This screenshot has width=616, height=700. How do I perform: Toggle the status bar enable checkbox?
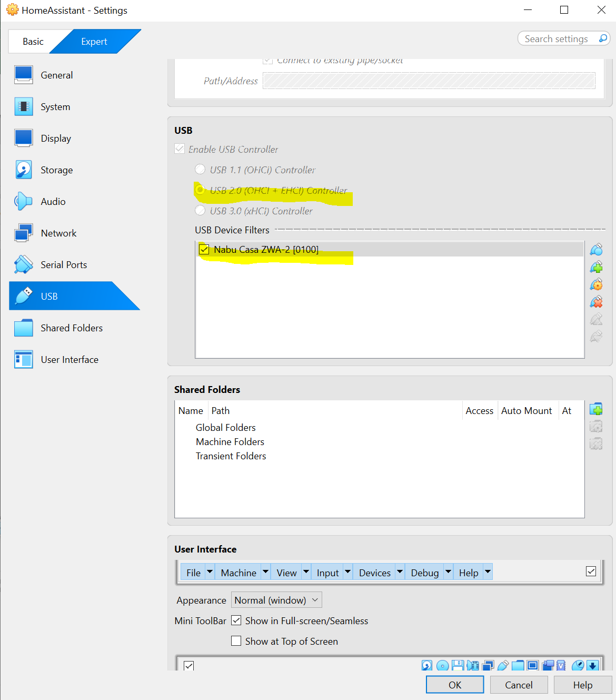tap(189, 665)
